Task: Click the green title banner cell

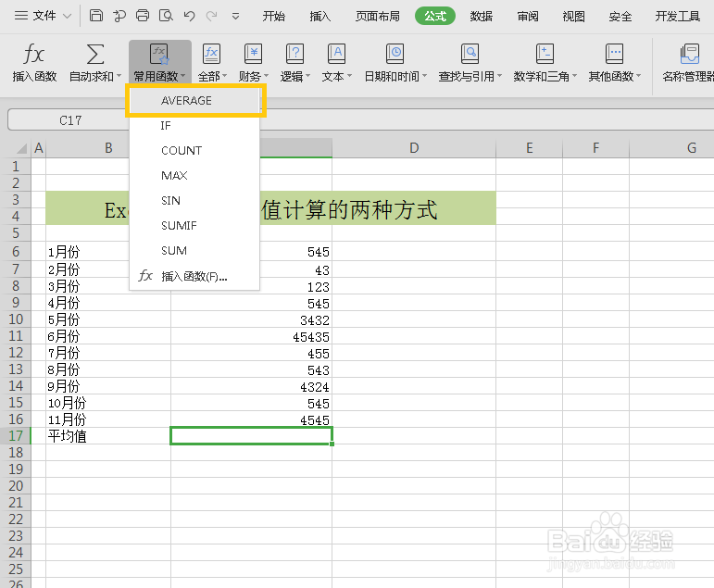Action: (x=270, y=207)
